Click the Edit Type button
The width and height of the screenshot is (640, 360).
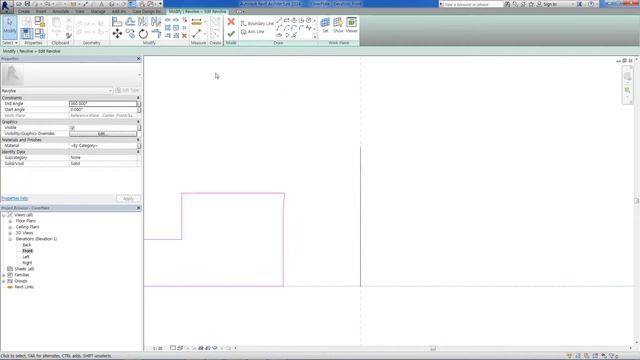(127, 91)
